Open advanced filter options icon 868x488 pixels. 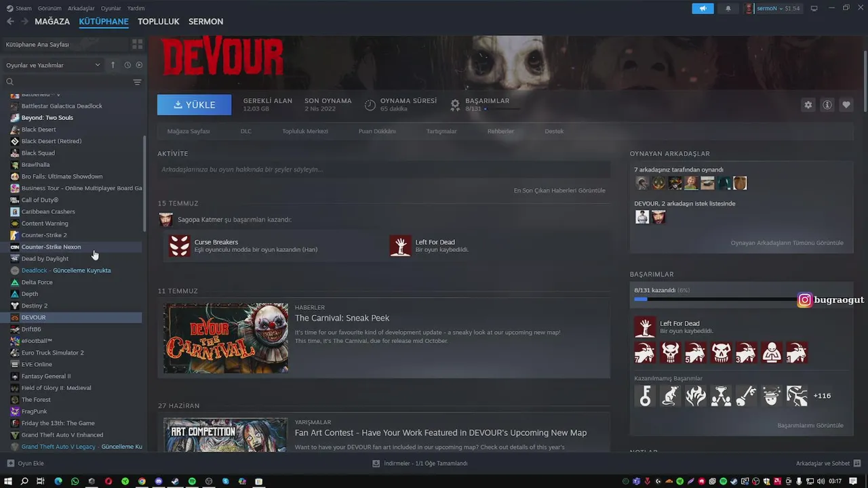(x=137, y=82)
